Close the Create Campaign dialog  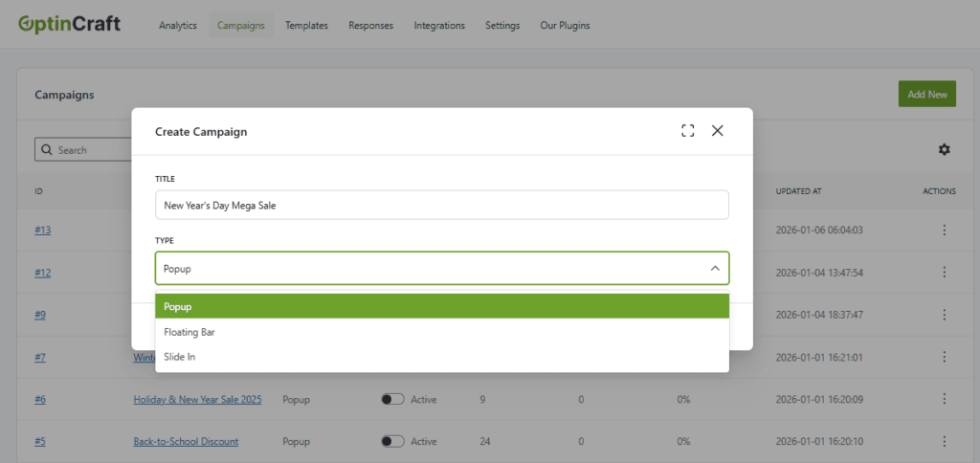coord(718,131)
